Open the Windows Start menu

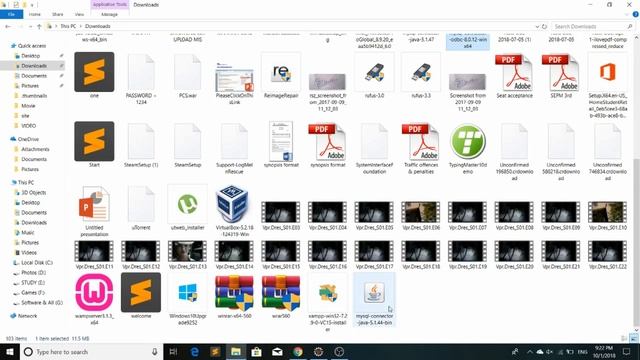10,351
